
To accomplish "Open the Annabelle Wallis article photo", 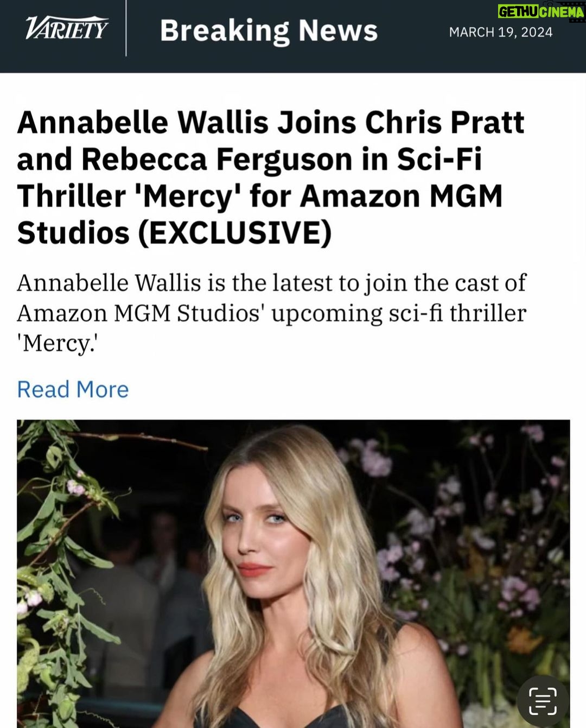I will coord(293,573).
